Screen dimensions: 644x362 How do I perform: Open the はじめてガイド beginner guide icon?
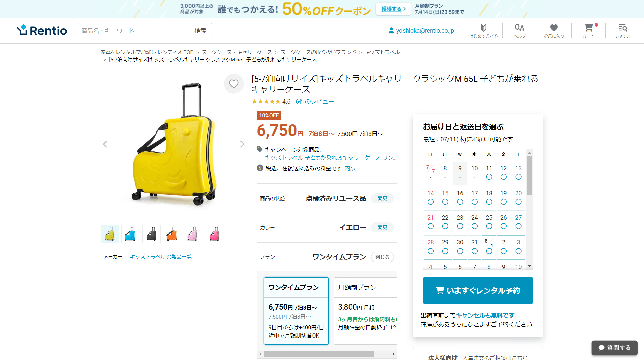(483, 31)
